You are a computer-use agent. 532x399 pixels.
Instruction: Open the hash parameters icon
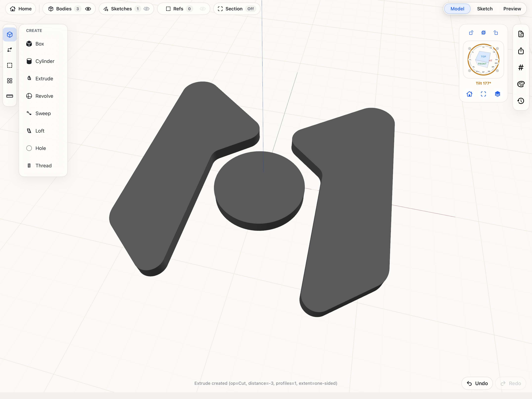coord(521,67)
